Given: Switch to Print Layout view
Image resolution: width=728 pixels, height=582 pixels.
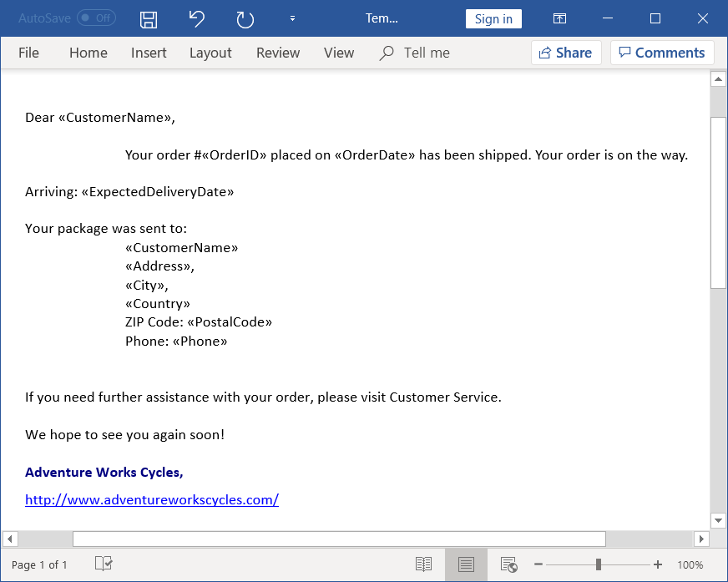Looking at the screenshot, I should [x=466, y=564].
